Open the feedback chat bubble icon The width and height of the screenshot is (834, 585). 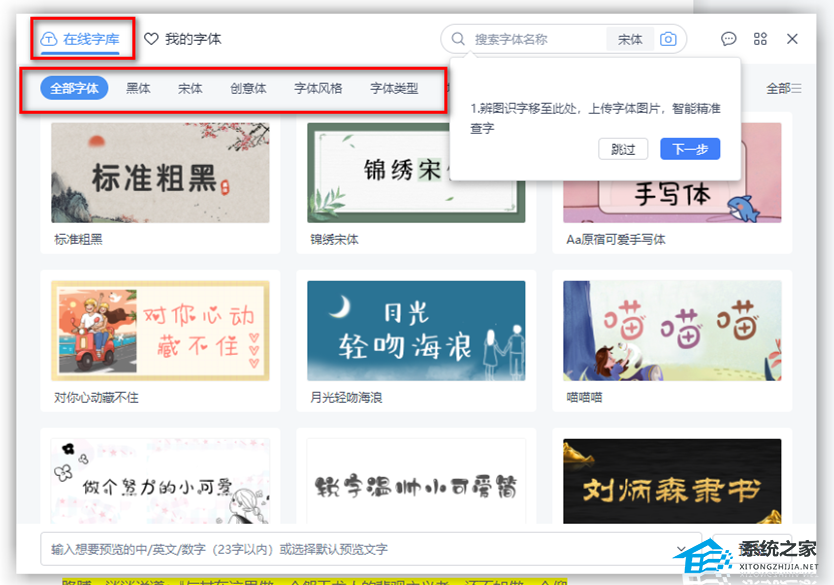[728, 39]
